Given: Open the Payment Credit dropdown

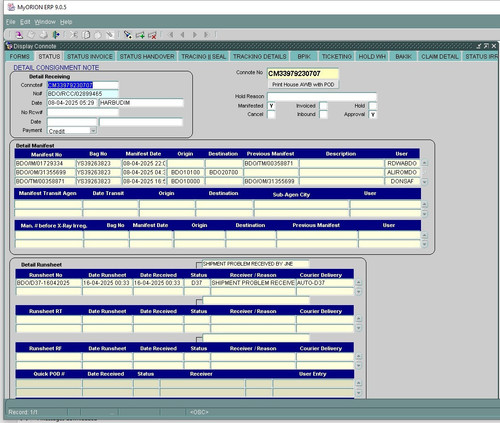Looking at the screenshot, I should [x=93, y=131].
